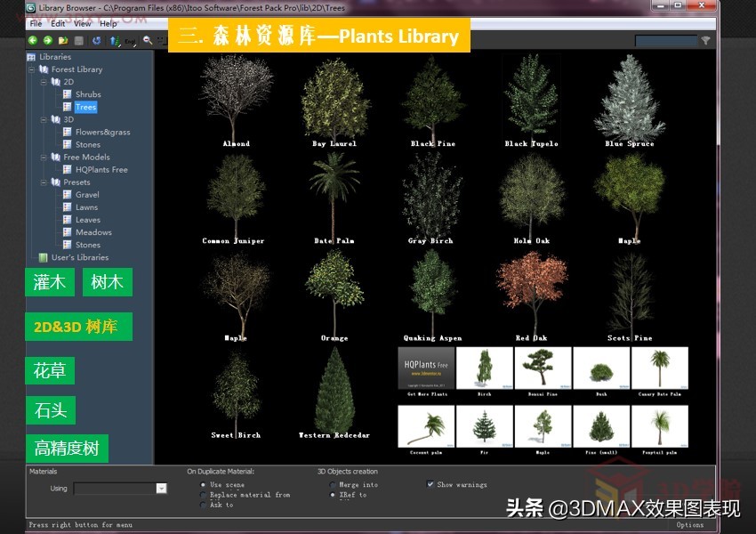The height and width of the screenshot is (534, 756).
Task: Expand the 3D branch in the sidebar
Action: point(43,119)
